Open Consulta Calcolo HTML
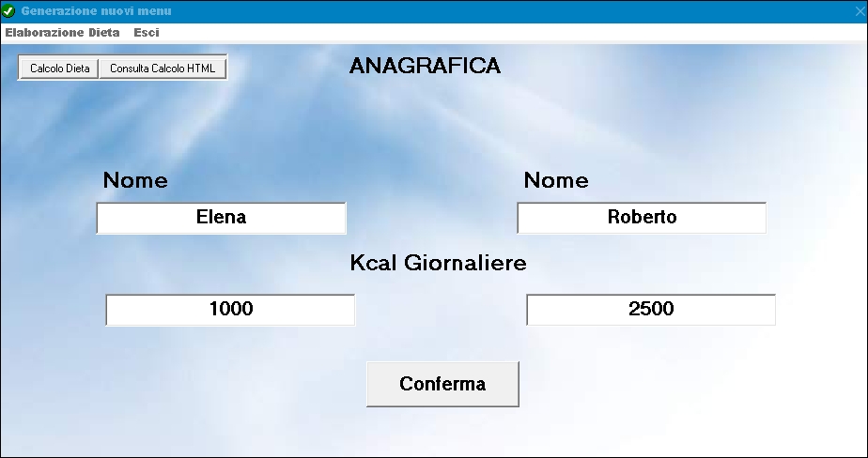This screenshot has width=868, height=458. pos(163,69)
